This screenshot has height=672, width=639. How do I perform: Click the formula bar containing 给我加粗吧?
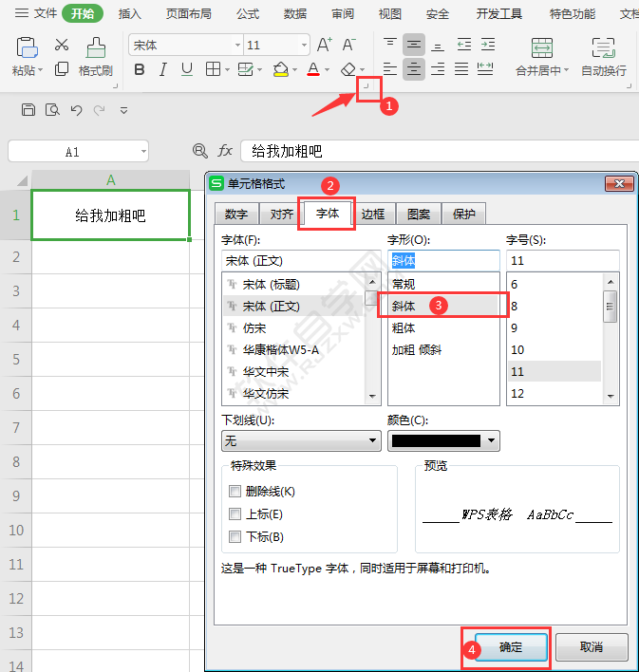(440, 151)
